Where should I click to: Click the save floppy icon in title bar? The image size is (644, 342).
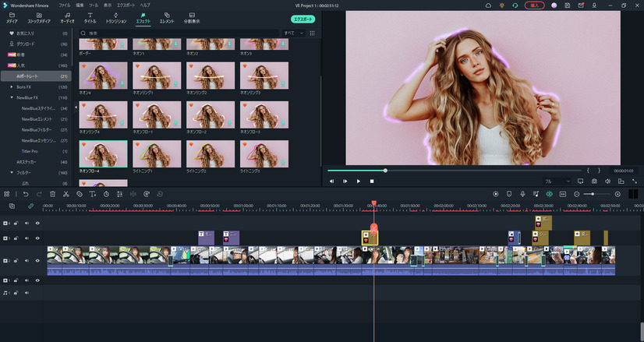pos(567,5)
